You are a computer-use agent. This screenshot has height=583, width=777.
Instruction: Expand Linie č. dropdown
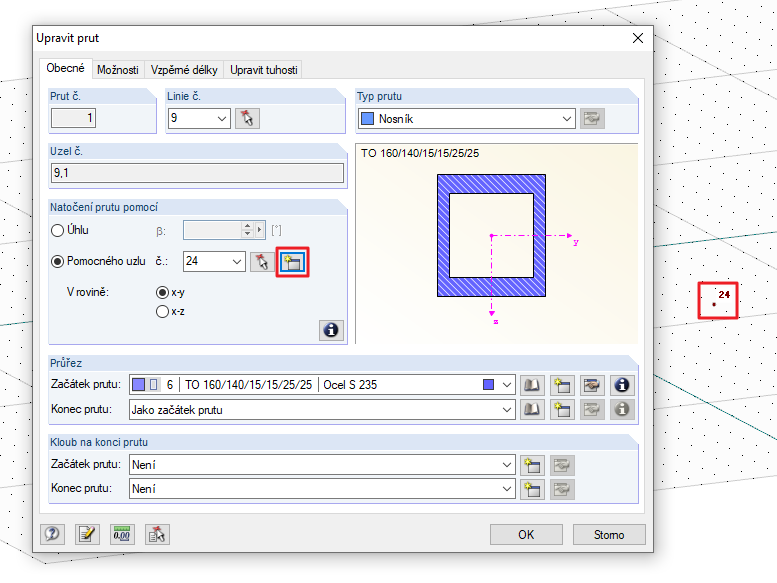222,118
